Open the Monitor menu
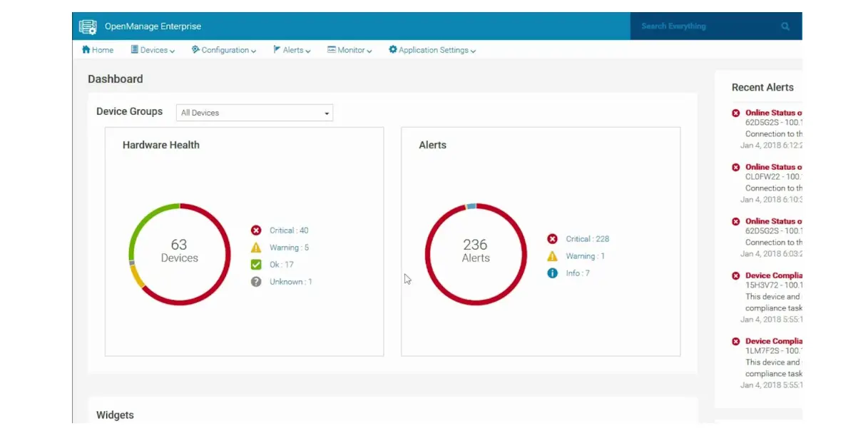Viewport: 868px width, 441px height. (x=349, y=49)
